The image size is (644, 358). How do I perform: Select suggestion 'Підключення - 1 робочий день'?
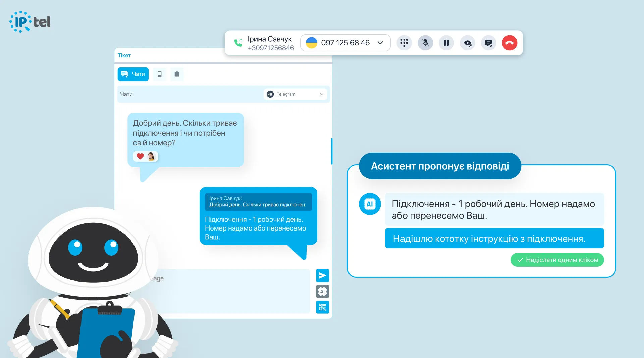click(494, 209)
